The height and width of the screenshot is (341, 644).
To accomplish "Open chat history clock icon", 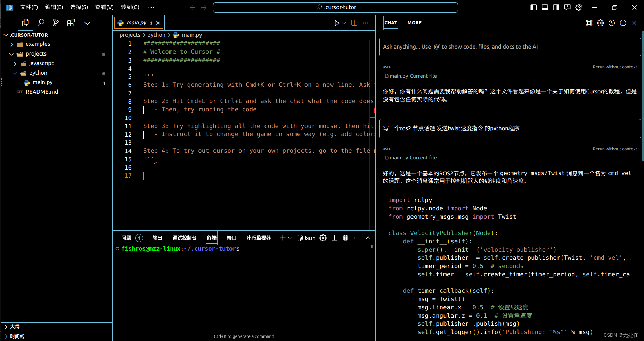I will pyautogui.click(x=612, y=23).
